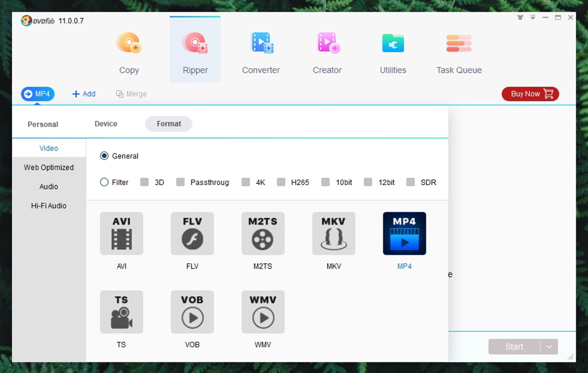Viewport: 588px width, 373px height.
Task: Open the title bar dropdown menu arrow
Action: [x=533, y=18]
